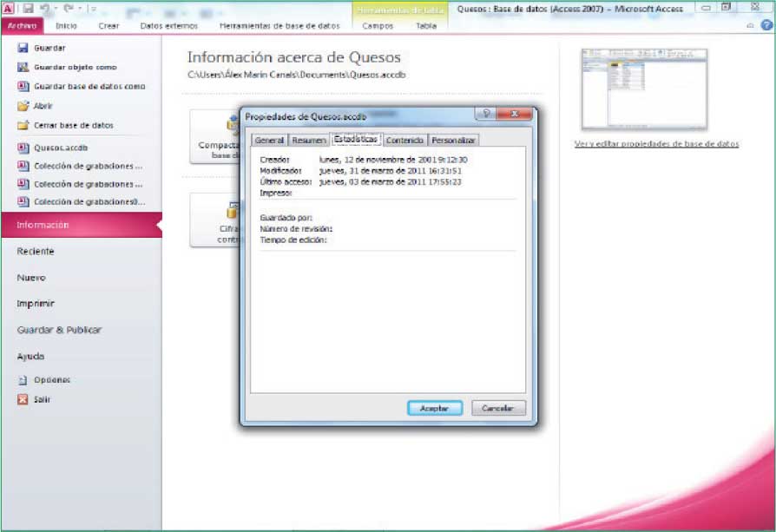Open the Personalizar tab in properties dialog
This screenshot has height=532, width=776.
coord(454,140)
